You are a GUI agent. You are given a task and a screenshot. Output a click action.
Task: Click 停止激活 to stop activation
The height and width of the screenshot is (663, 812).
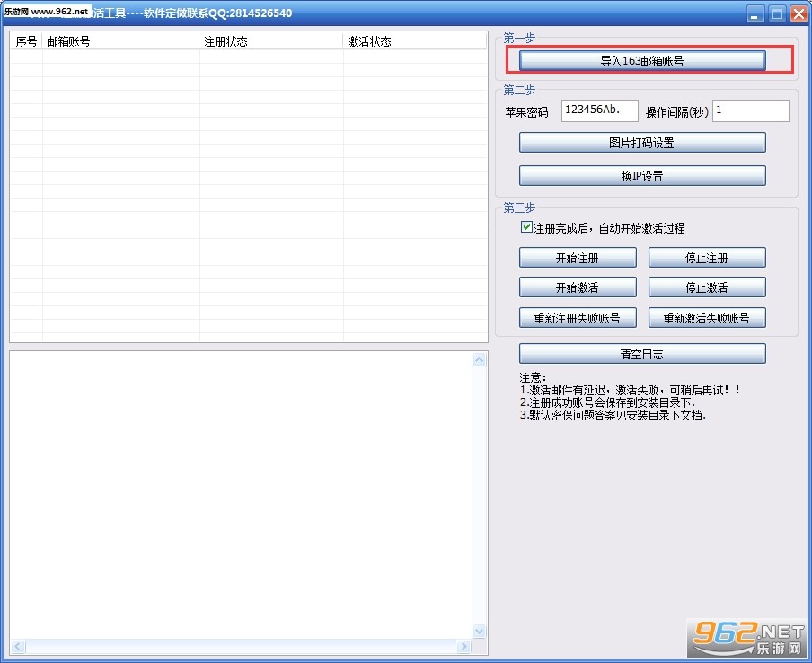pyautogui.click(x=706, y=287)
